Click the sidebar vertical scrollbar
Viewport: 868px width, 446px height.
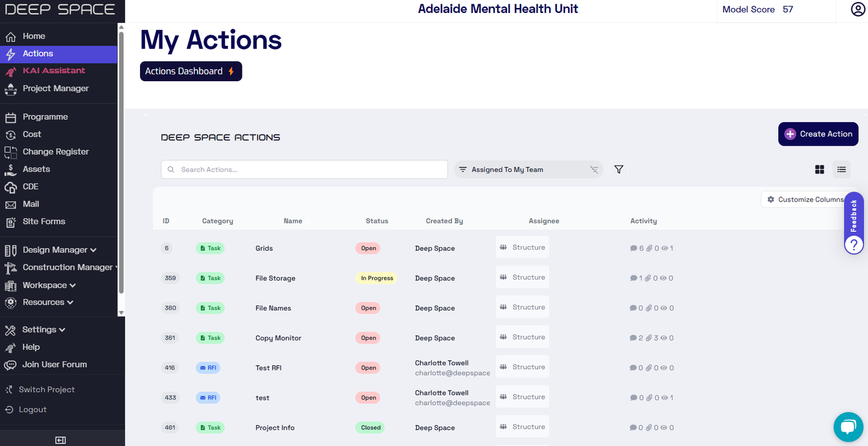click(x=122, y=161)
